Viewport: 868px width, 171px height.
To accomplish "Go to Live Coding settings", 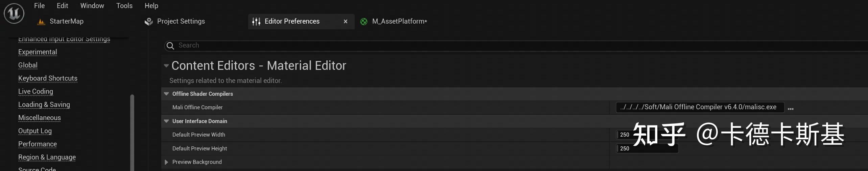I will (x=36, y=91).
